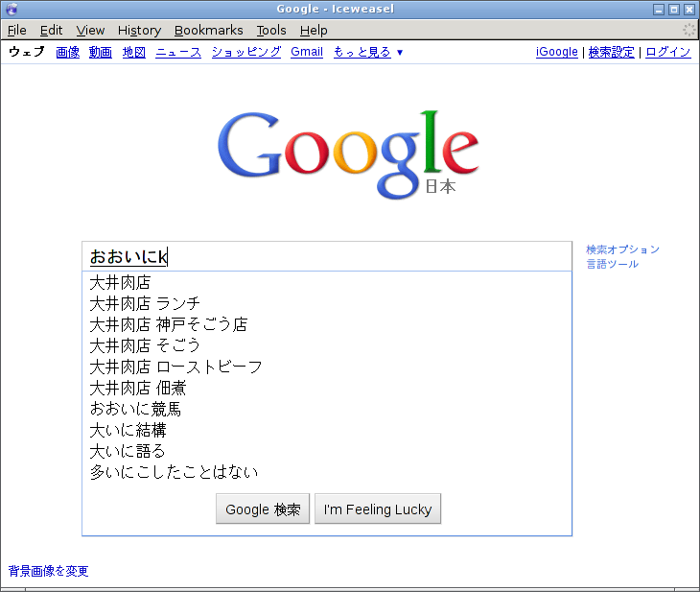Select suggestion 多いにこしたことはない
This screenshot has height=592, width=700.
click(x=327, y=472)
